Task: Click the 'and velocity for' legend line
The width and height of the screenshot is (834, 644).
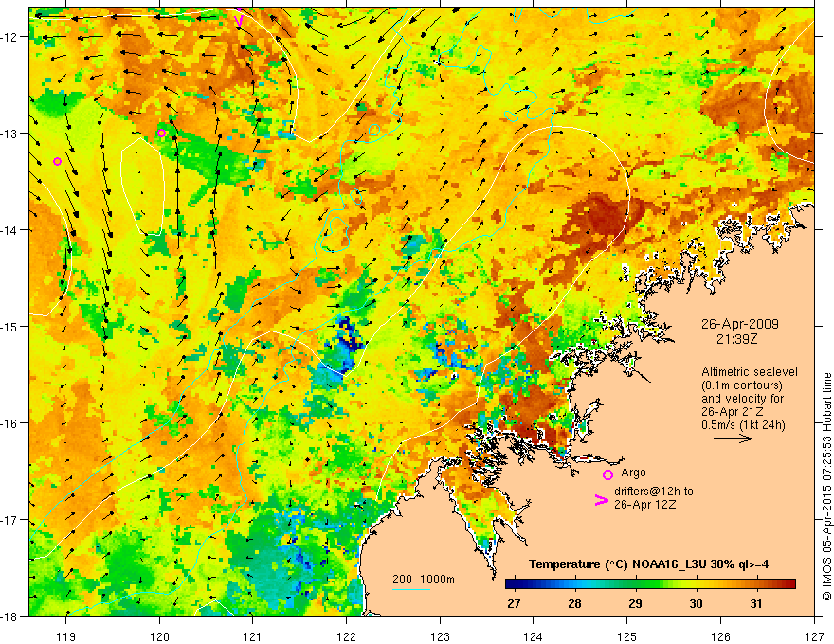Action: (x=742, y=399)
